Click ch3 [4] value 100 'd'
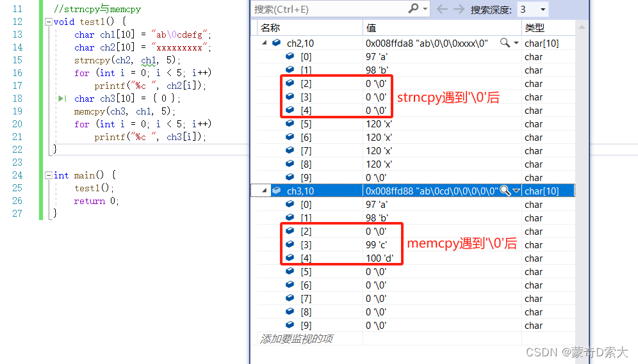 (380, 258)
